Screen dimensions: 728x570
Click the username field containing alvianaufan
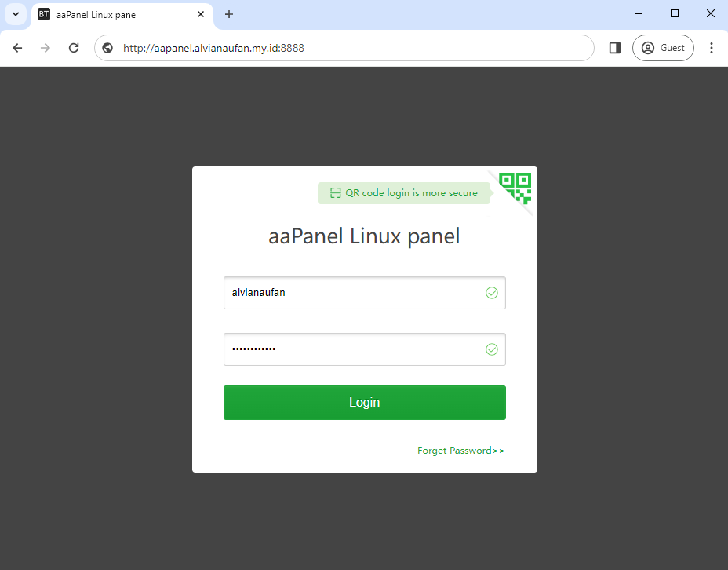click(365, 293)
